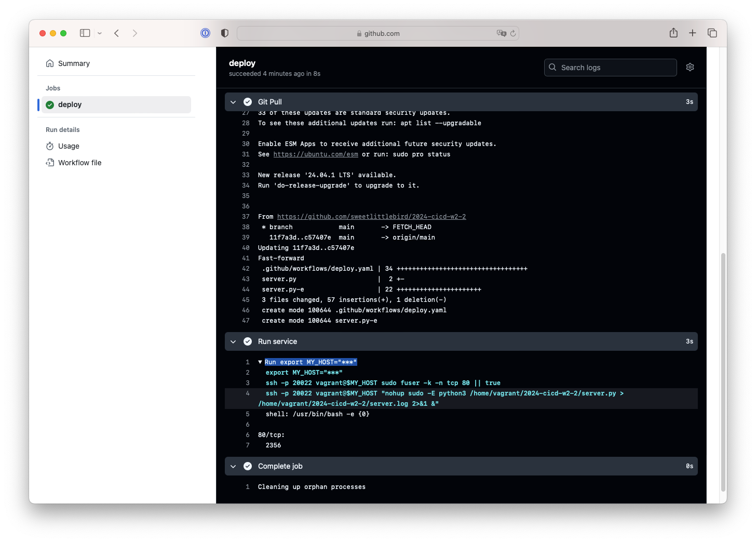Click the translate page icon in address bar

501,33
